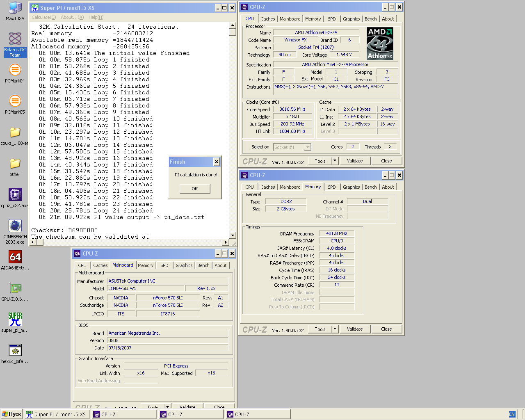This screenshot has height=420, width=525.
Task: Open the 'other' folder on desktop
Action: (x=15, y=167)
